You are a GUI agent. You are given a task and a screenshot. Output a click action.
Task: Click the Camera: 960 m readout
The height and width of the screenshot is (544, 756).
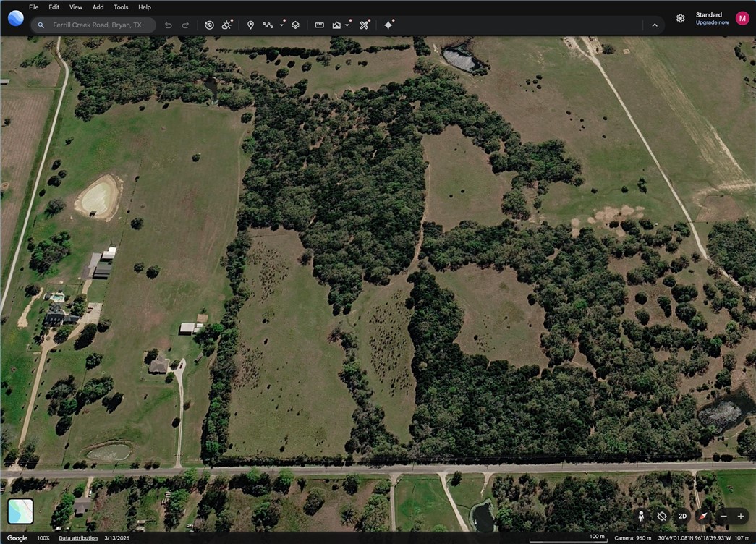pos(632,538)
